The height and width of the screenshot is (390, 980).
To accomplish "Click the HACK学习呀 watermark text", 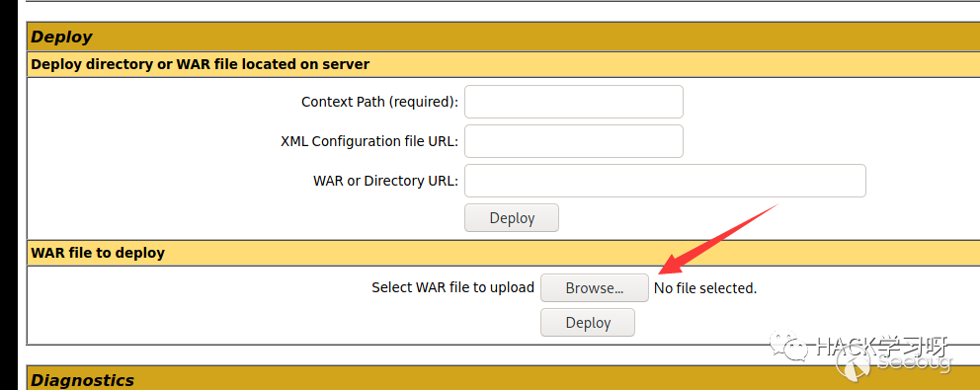I will click(x=881, y=347).
